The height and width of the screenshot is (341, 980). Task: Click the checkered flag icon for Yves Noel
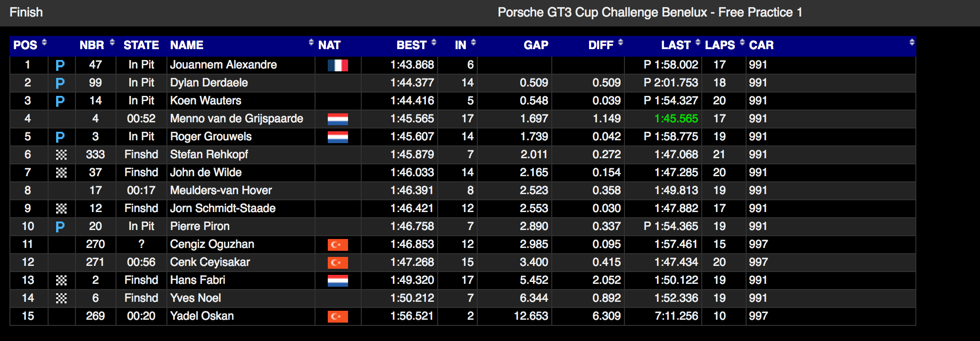coord(61,298)
